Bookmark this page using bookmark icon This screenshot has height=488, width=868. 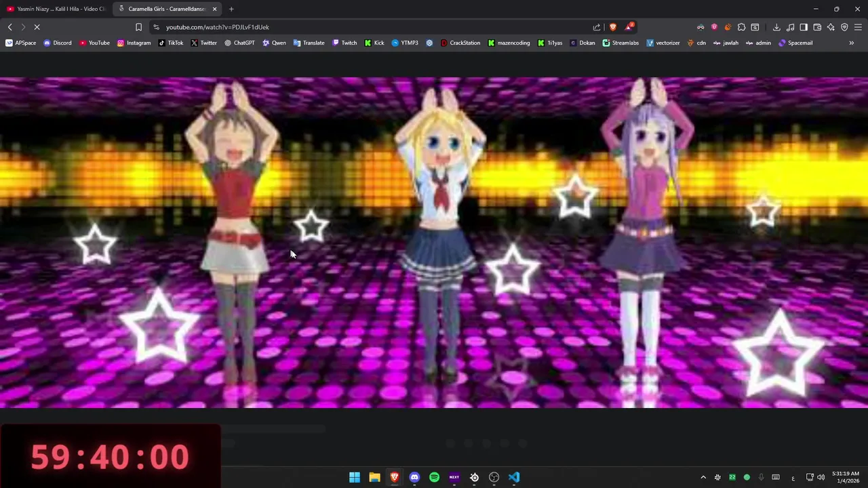point(138,27)
